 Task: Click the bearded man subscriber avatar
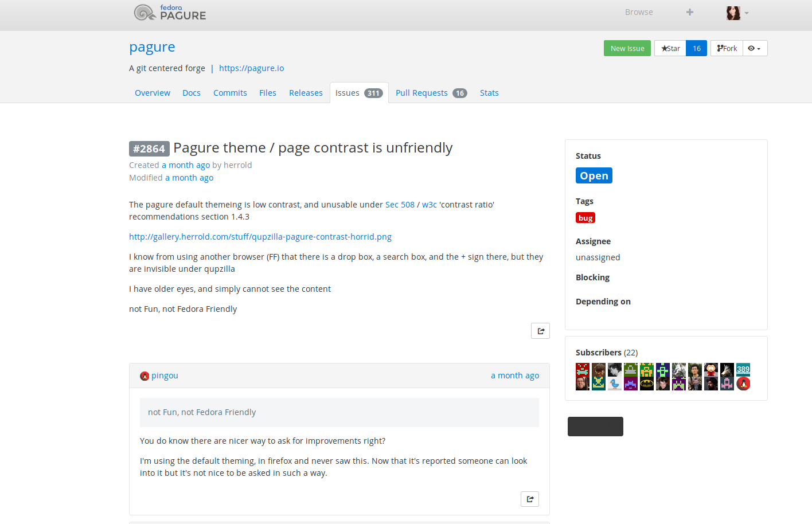tap(711, 384)
